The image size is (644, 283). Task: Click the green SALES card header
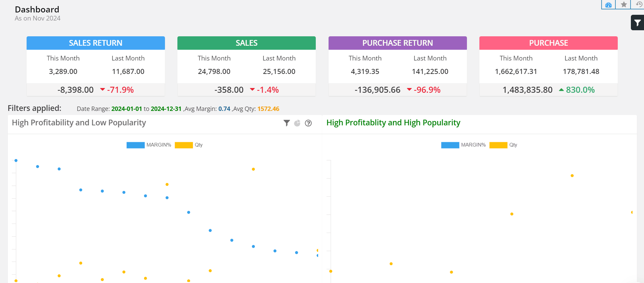pyautogui.click(x=246, y=43)
